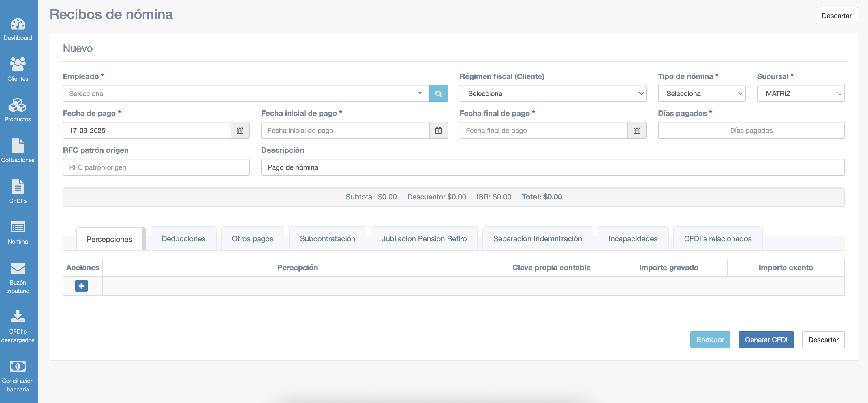Open Cotizaciones from the sidebar
The width and height of the screenshot is (868, 403).
[x=18, y=146]
